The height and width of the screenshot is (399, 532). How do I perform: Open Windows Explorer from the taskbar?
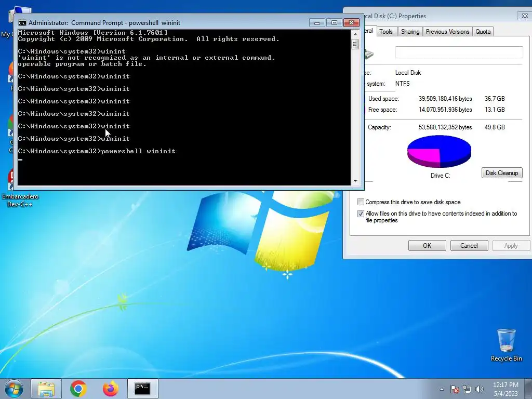point(46,389)
